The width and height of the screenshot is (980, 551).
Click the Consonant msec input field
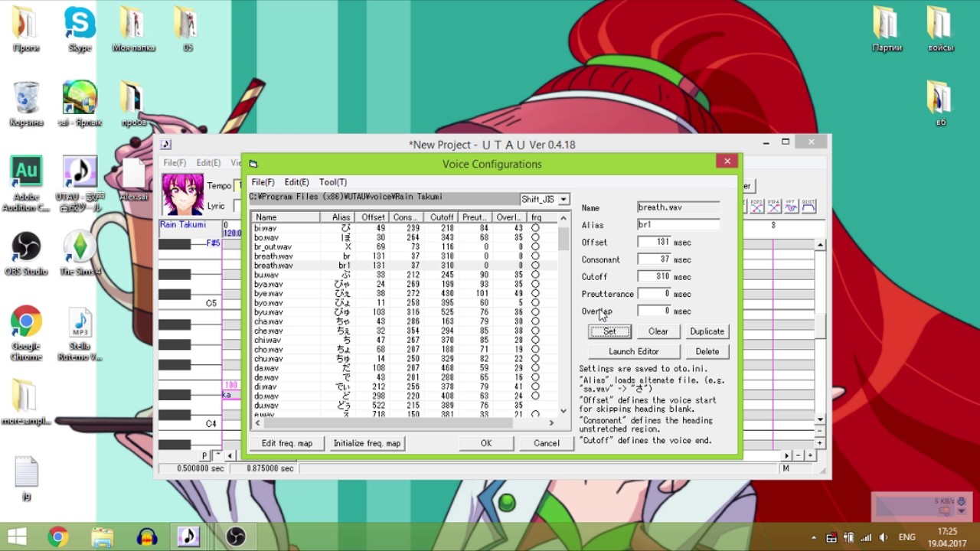click(x=654, y=259)
